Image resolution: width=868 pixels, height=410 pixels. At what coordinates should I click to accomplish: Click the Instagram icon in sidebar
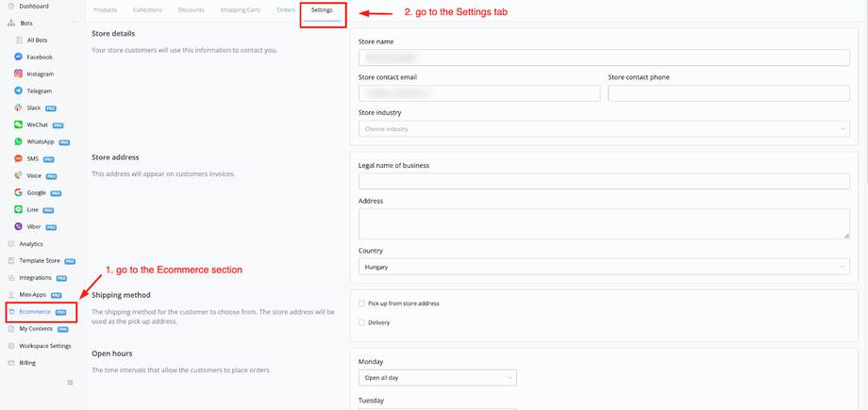(x=19, y=74)
